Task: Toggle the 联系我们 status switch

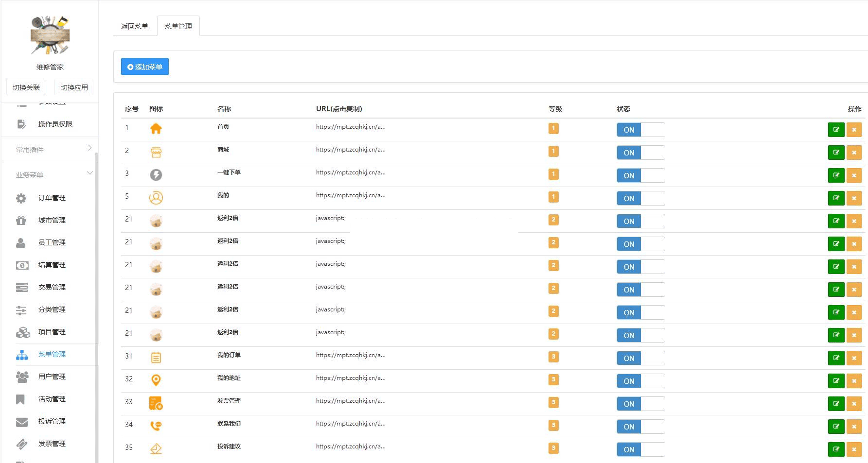Action: pos(640,427)
